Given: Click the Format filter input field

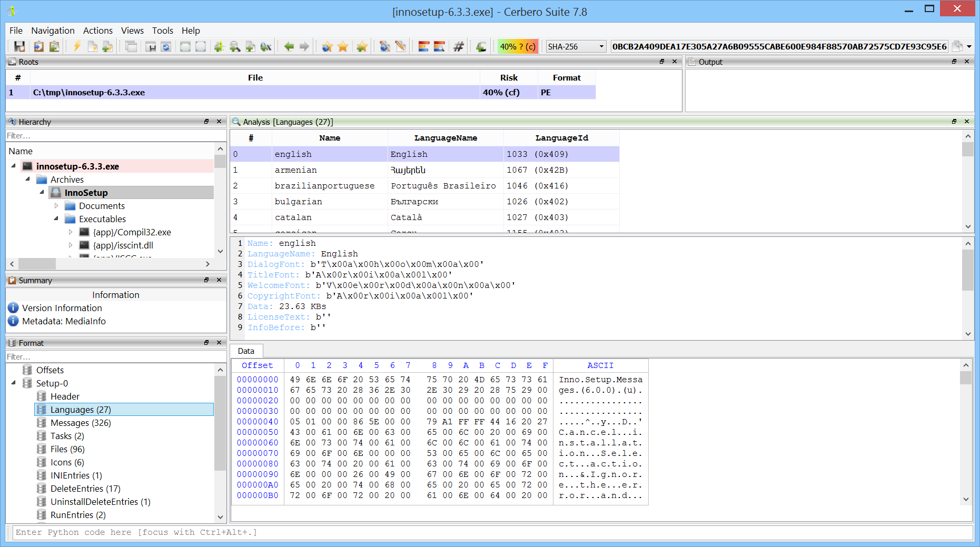Looking at the screenshot, I should (x=116, y=357).
